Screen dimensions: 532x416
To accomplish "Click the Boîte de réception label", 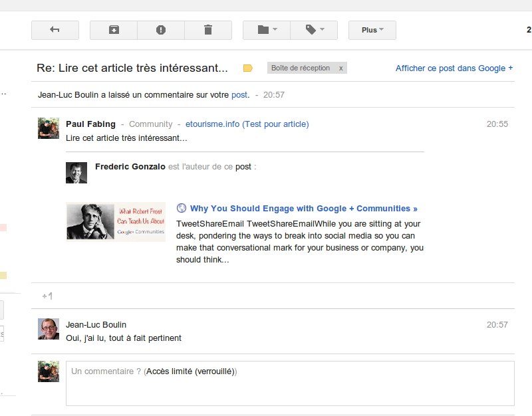I will coord(301,68).
